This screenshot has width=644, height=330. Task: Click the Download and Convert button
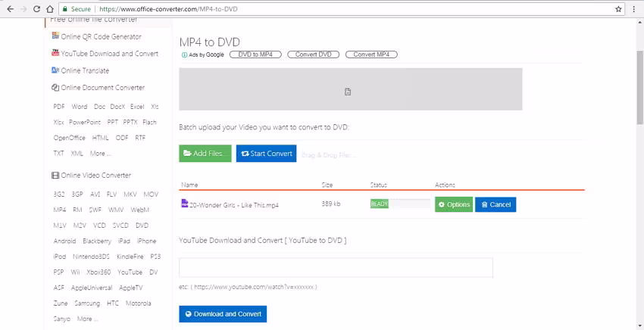223,314
